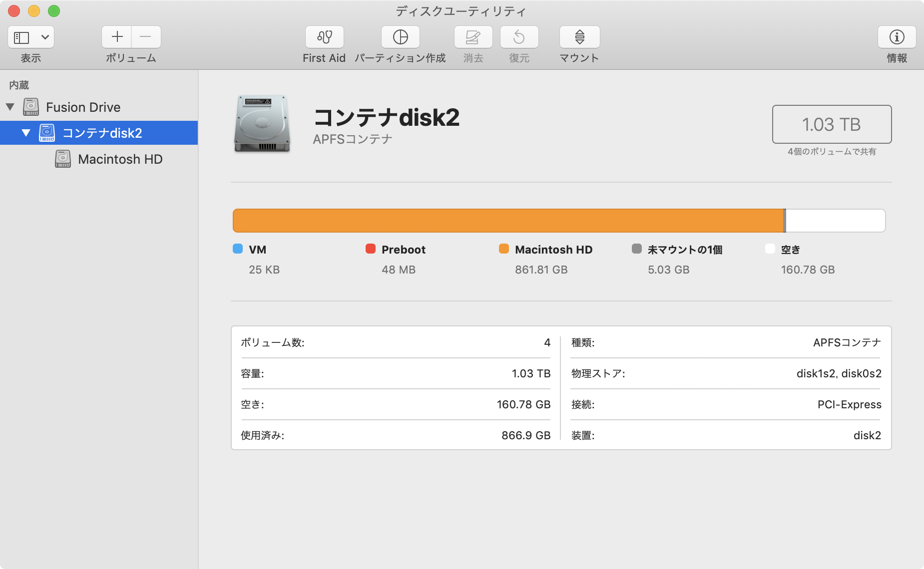Viewport: 924px width, 569px height.
Task: Open the パーティション作成 partition tool
Action: coord(400,37)
